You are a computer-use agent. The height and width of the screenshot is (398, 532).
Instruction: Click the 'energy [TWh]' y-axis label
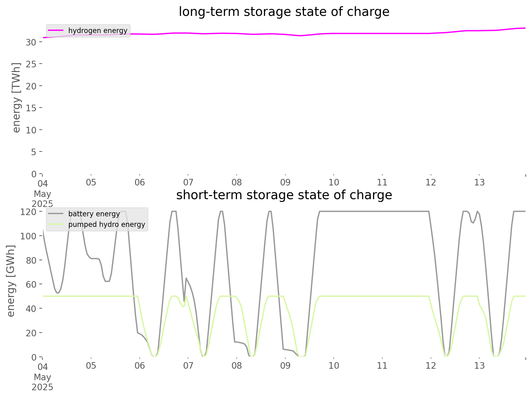[x=16, y=98]
